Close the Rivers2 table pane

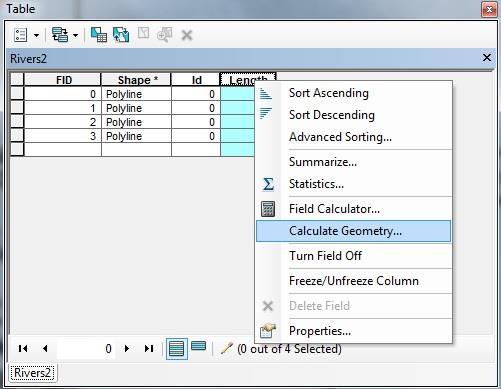click(487, 58)
